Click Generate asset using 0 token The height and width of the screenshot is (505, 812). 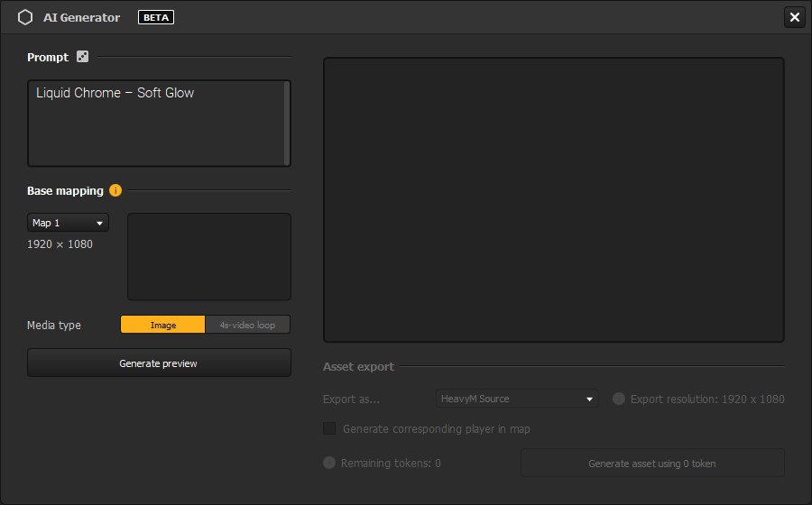(x=652, y=464)
